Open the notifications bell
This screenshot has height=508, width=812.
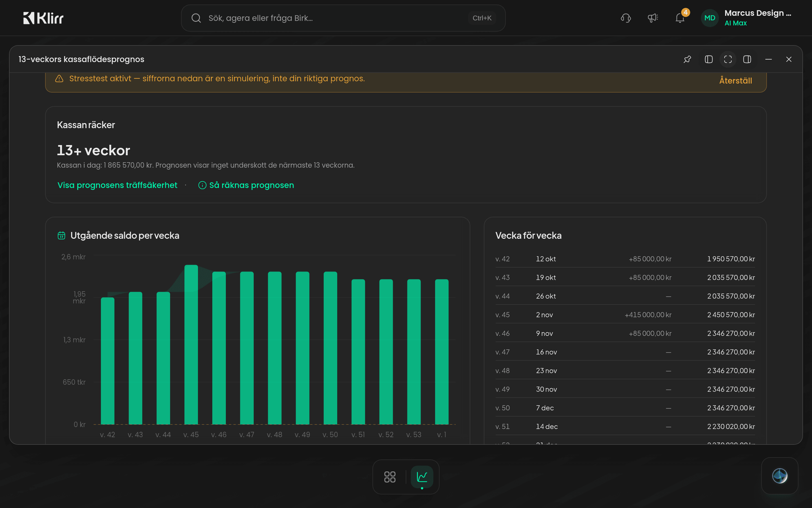[x=680, y=18]
